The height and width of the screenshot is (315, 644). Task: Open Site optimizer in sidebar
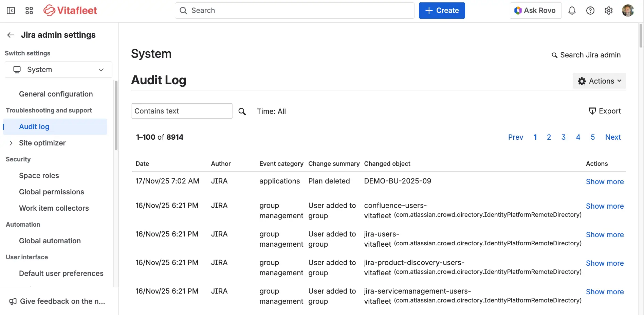[42, 143]
